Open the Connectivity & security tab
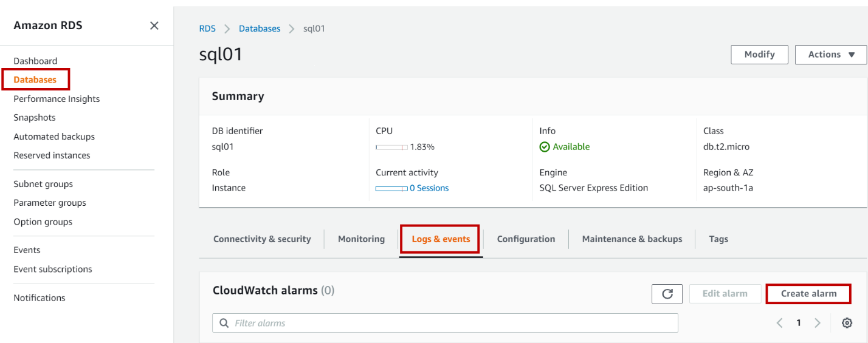Screen dimensions: 868x343 [x=262, y=239]
